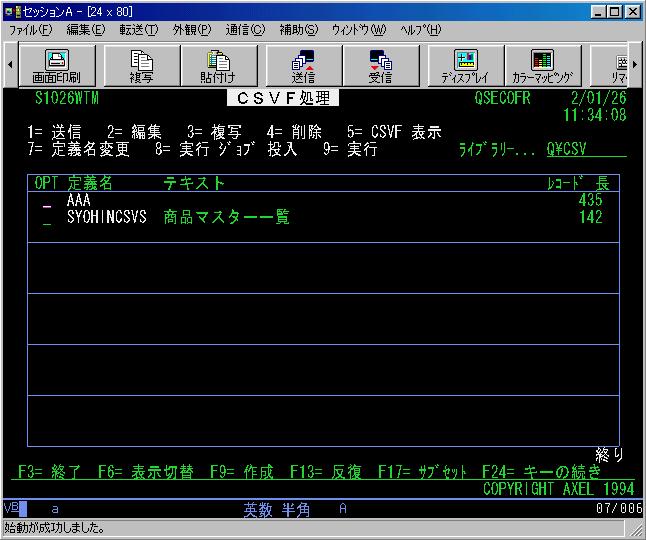Screen dimensions: 646x540
Task: Click record length value 435
Action: click(590, 200)
